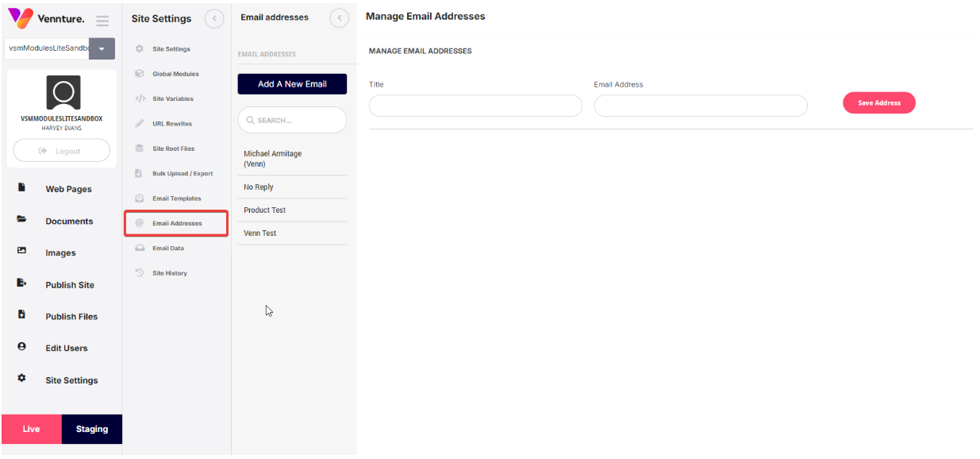The image size is (980, 459).
Task: Collapse the Email addresses panel
Action: coord(339,18)
